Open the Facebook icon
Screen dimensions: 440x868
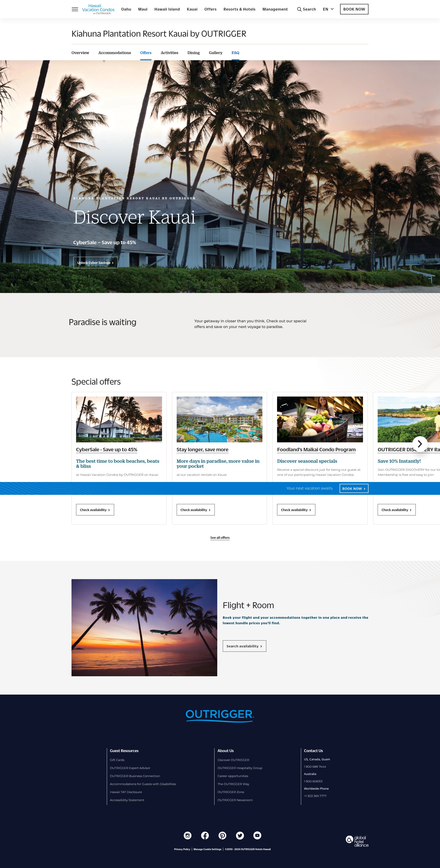coord(205,835)
